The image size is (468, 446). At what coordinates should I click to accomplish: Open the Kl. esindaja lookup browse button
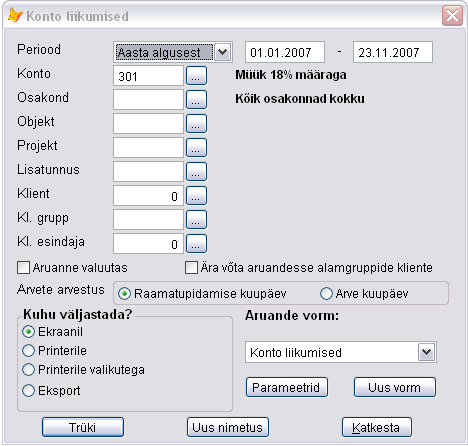pos(196,243)
